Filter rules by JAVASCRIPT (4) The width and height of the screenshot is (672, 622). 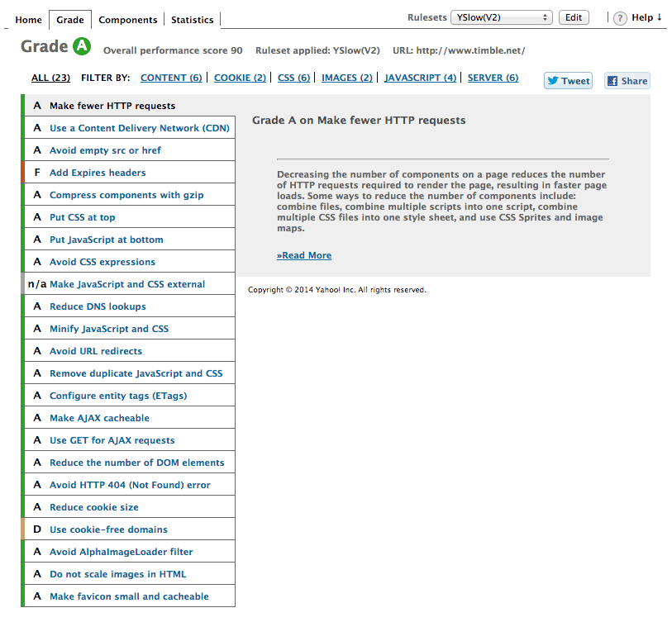pos(421,78)
